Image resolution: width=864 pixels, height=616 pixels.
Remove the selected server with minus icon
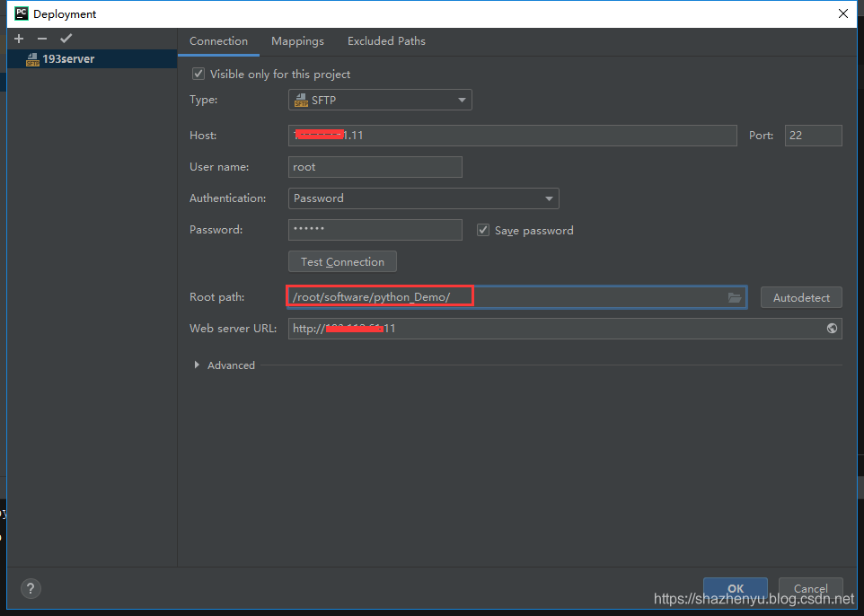coord(42,39)
